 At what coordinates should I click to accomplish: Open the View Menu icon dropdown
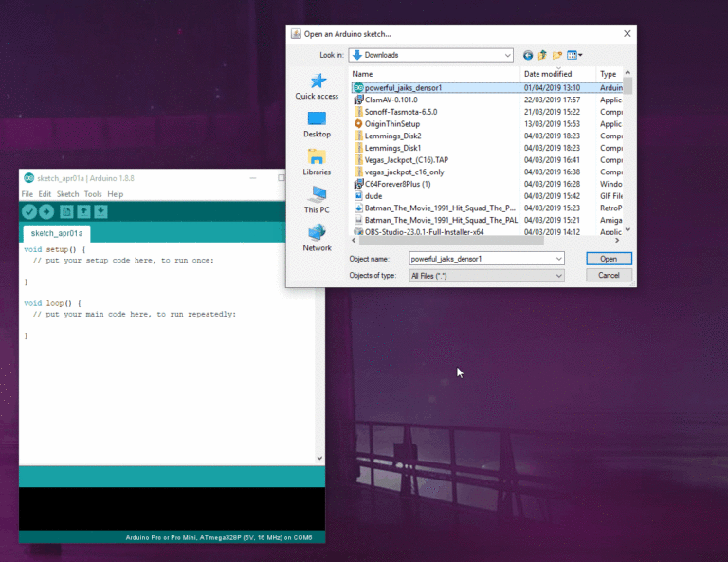pyautogui.click(x=574, y=55)
